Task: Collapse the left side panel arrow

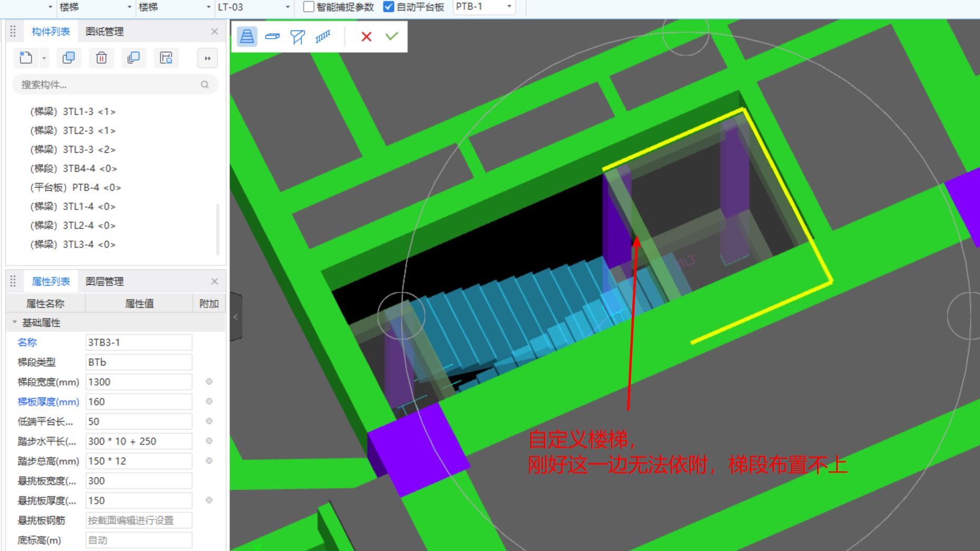Action: 236,317
